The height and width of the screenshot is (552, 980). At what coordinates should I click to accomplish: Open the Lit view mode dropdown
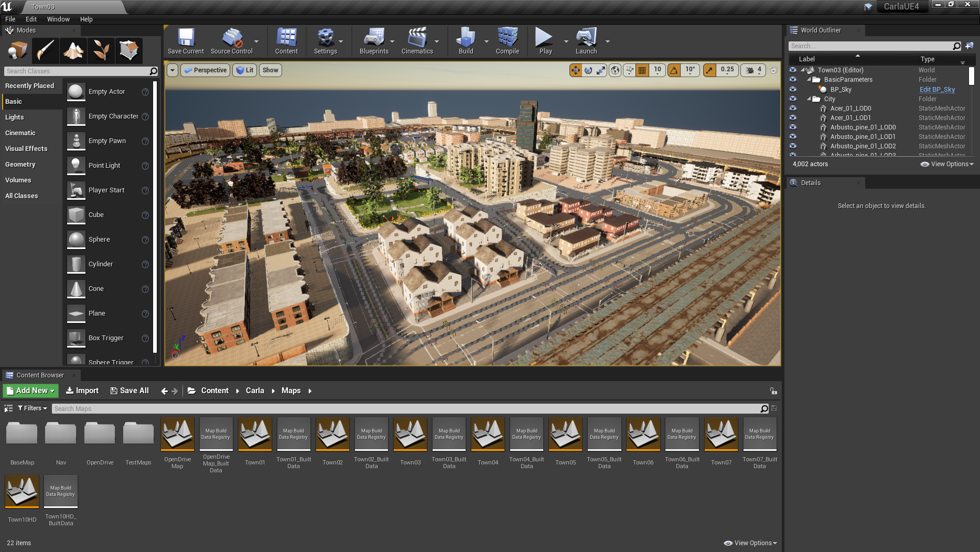[x=244, y=70]
